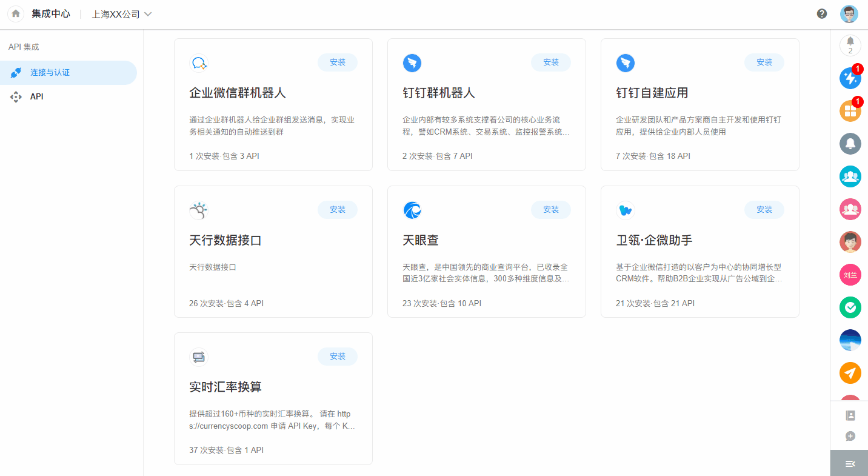
Task: Click the 卫瓴·企微助手 logo icon
Action: 626,210
